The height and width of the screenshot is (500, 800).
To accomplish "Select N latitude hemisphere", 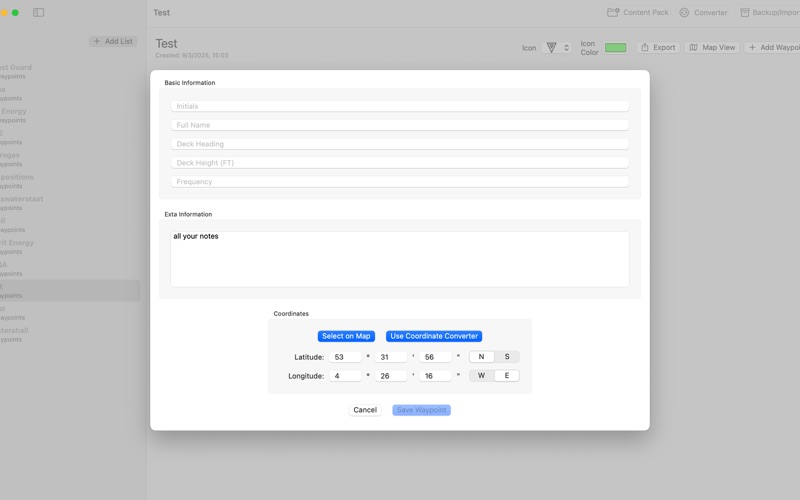I will pos(482,357).
